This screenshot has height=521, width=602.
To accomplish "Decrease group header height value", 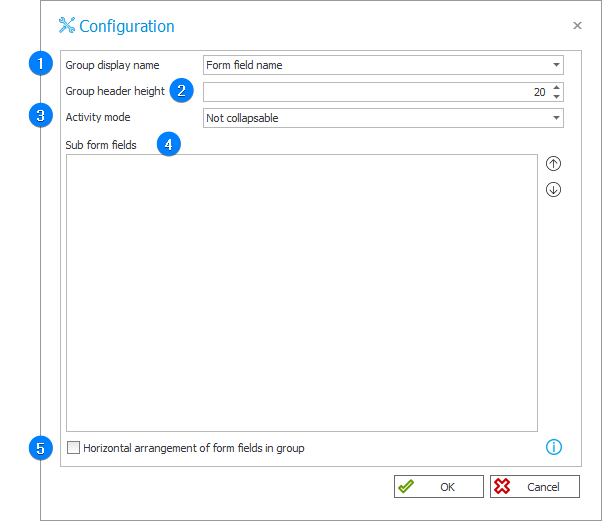I will [556, 97].
